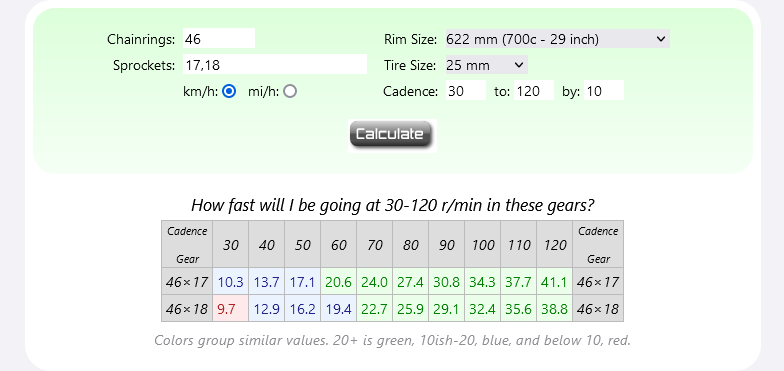
Task: Click the 38.8 cell in 46×18 row
Action: click(x=554, y=309)
